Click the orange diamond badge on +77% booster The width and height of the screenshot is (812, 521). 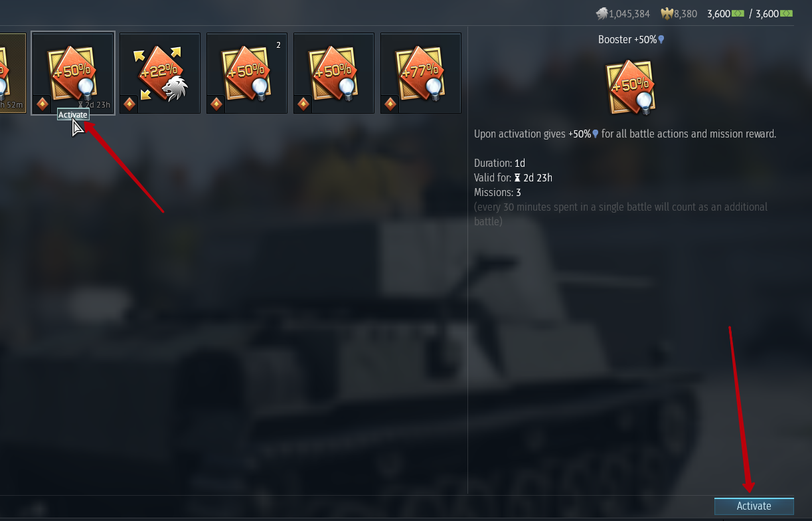tap(390, 104)
